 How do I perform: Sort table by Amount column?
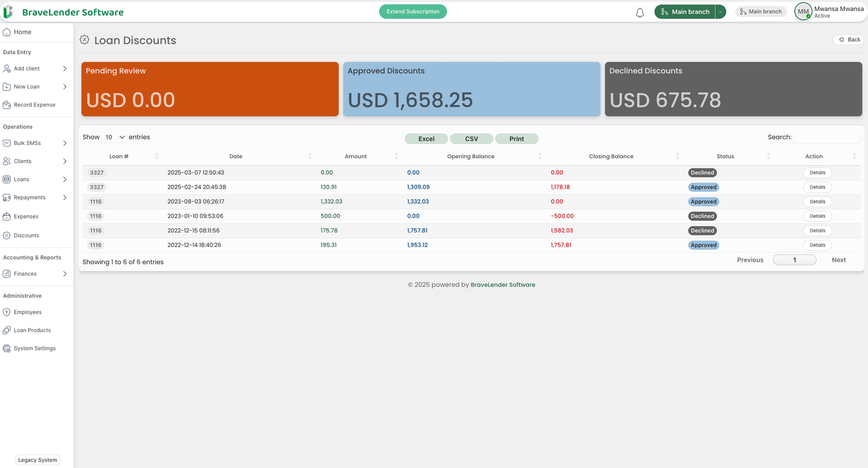(356, 156)
